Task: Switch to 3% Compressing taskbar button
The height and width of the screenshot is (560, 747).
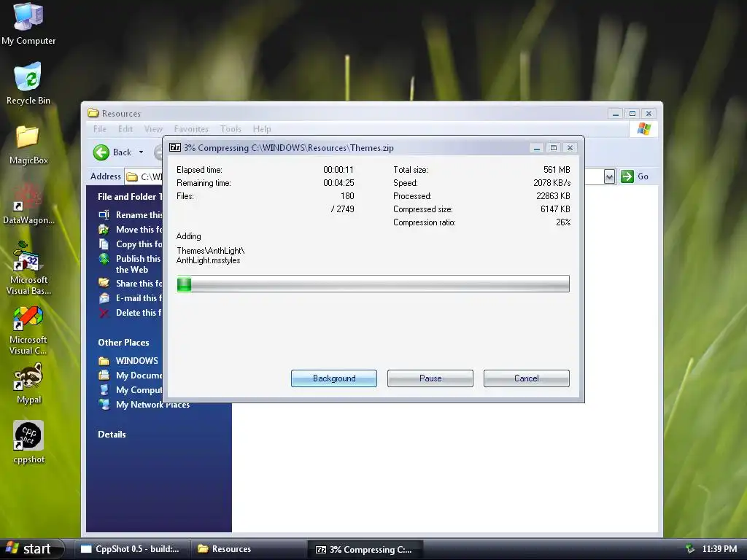Action: click(365, 549)
